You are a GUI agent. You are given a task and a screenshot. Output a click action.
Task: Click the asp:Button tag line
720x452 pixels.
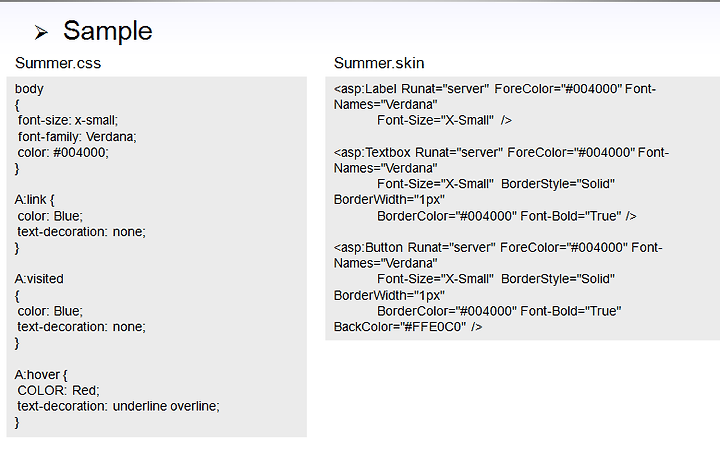[498, 248]
